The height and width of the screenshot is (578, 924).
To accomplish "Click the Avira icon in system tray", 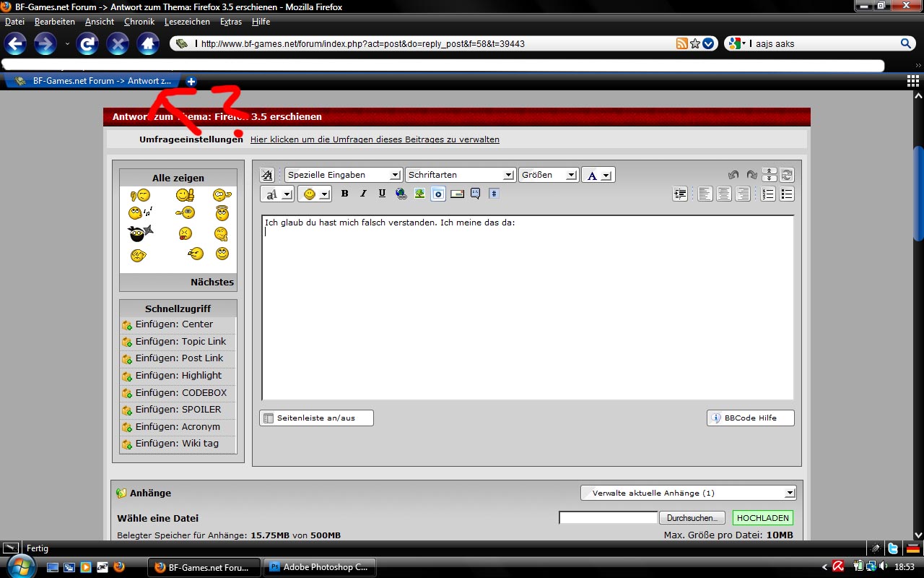I will (839, 566).
